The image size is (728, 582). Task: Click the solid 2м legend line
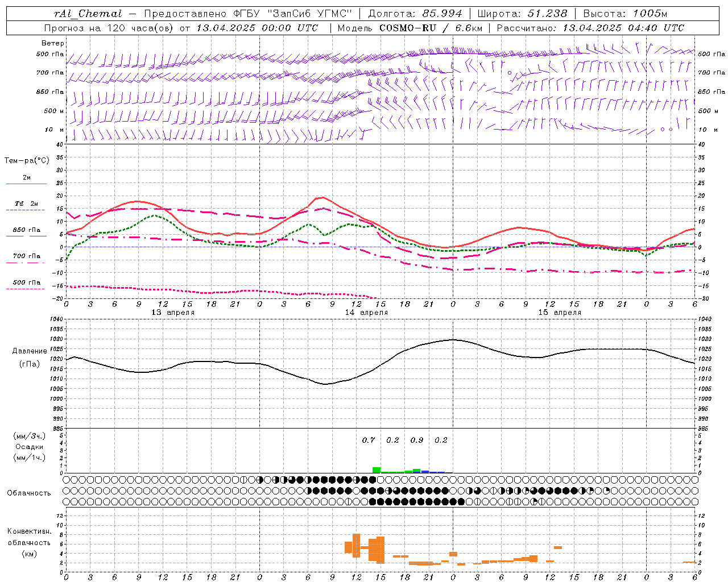click(x=26, y=184)
